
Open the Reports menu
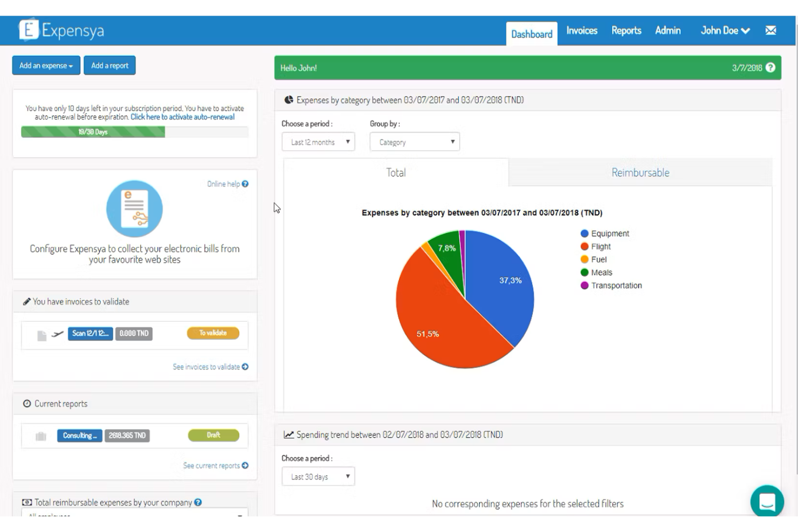tap(626, 31)
